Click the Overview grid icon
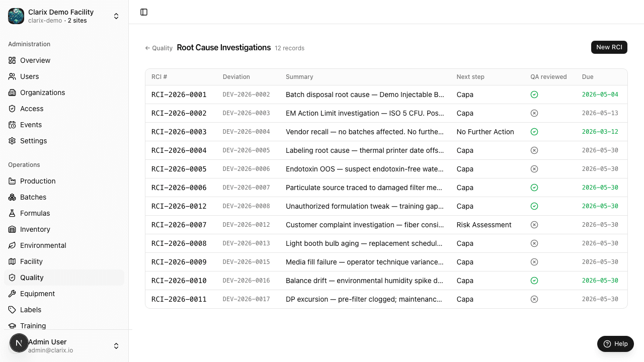 12,60
